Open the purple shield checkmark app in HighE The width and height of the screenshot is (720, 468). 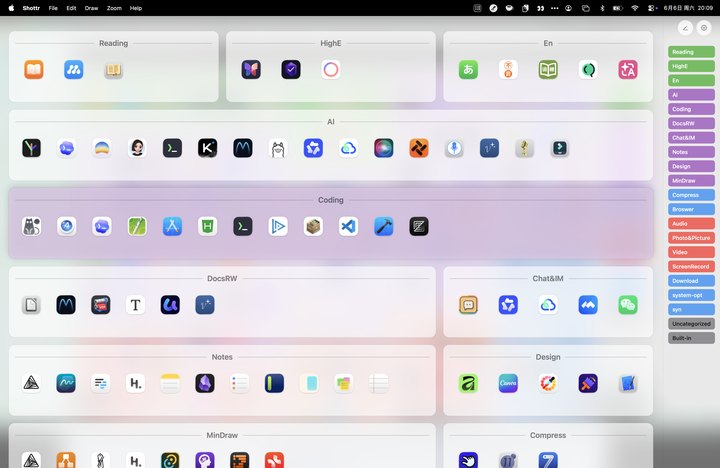[291, 70]
